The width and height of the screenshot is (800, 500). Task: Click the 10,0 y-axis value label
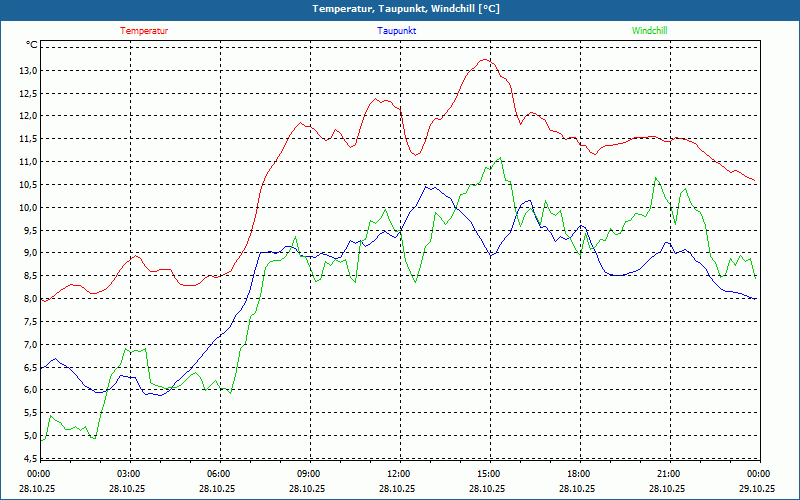coord(26,208)
